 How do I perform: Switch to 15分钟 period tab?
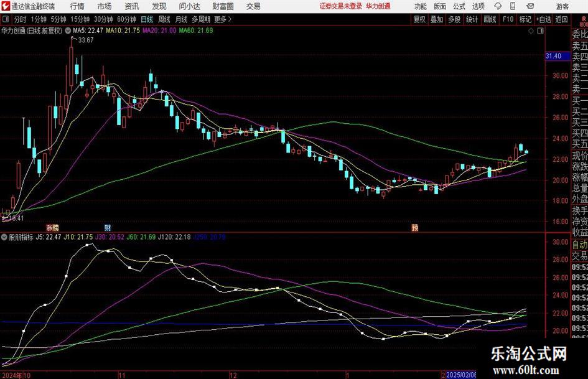(x=80, y=19)
